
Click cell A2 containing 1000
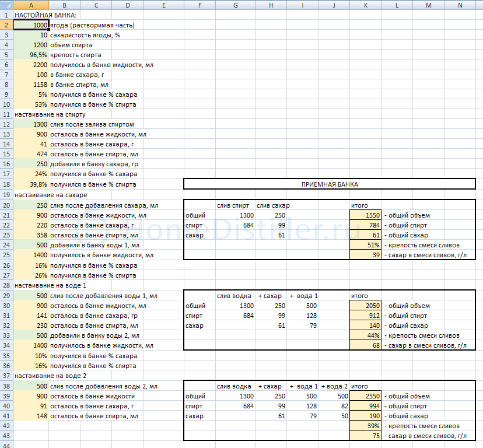pyautogui.click(x=30, y=25)
